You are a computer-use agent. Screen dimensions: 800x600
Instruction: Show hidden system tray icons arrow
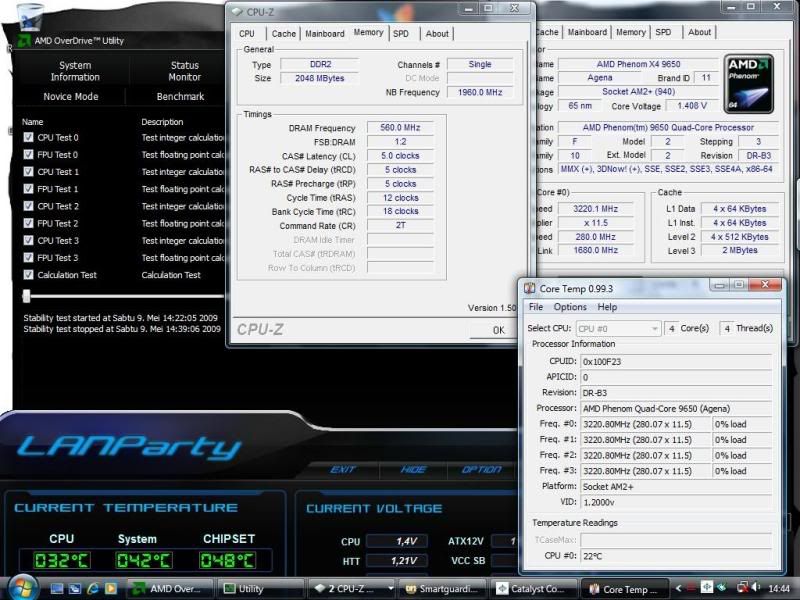pos(678,588)
